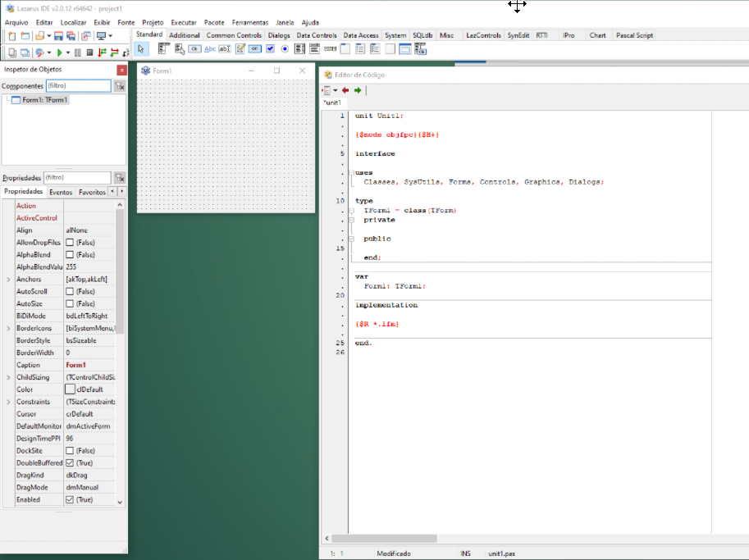Expand the BorderIcons property node
This screenshot has height=560, width=749.
coord(8,329)
